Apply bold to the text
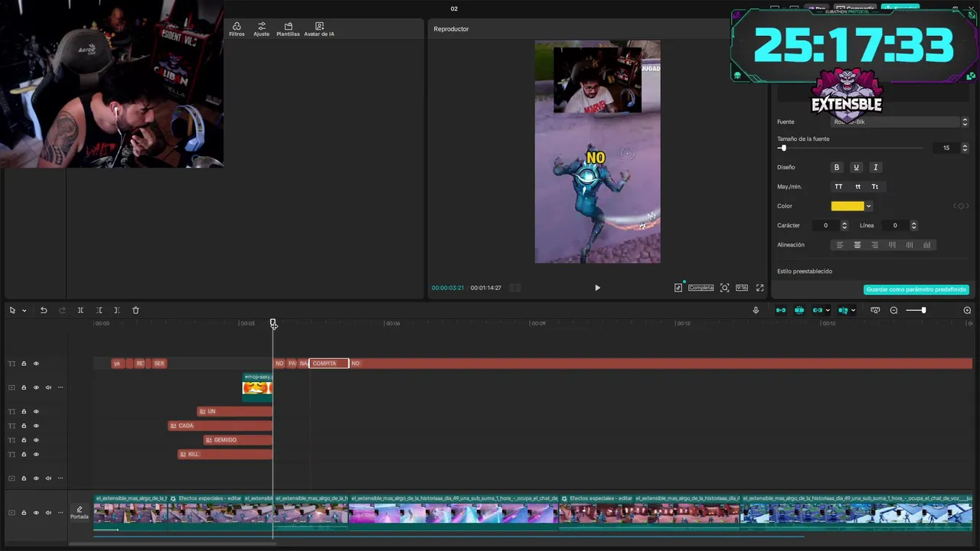 pos(837,167)
